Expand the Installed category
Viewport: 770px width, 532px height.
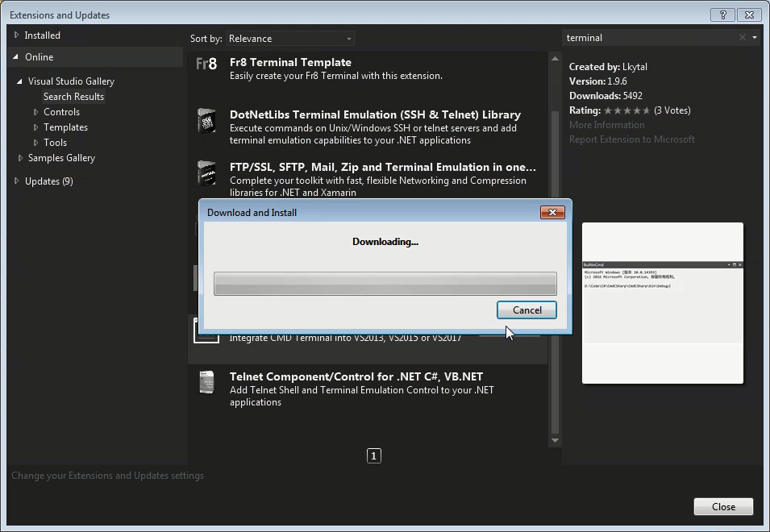click(x=16, y=35)
